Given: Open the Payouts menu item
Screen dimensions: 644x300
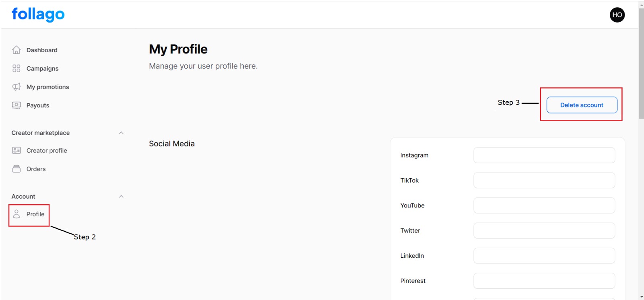Looking at the screenshot, I should click(38, 105).
